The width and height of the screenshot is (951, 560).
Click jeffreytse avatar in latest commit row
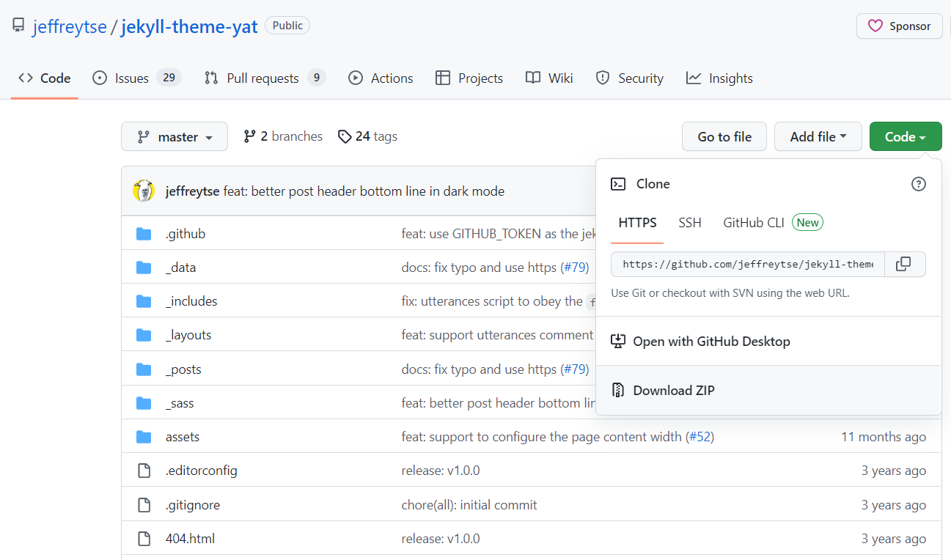[x=144, y=191]
